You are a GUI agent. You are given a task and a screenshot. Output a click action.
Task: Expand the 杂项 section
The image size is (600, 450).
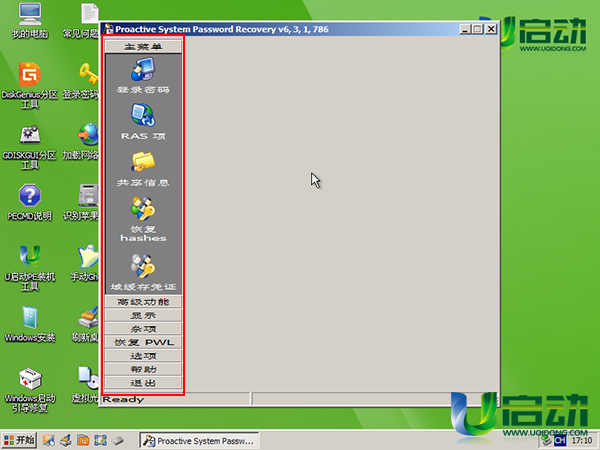point(143,329)
